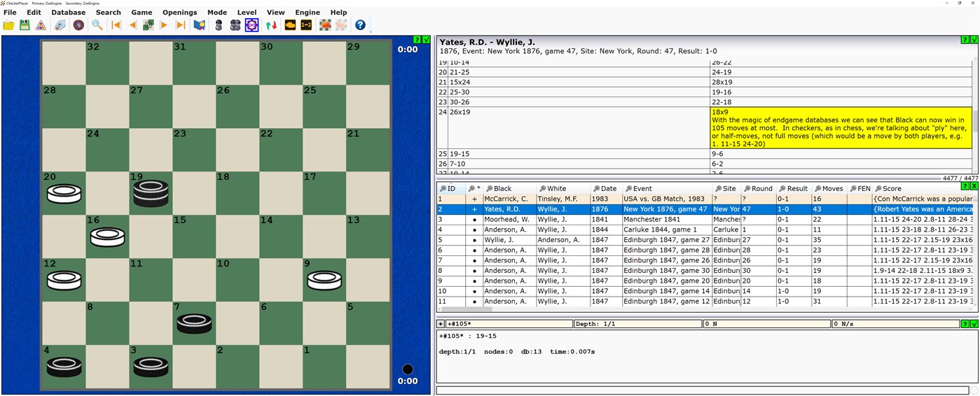Viewport: 980px width, 396px height.
Task: Click the ID column header
Action: click(x=451, y=189)
